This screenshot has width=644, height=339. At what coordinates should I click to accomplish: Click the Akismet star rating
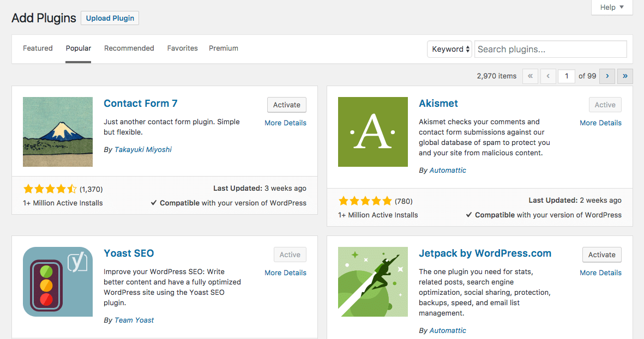tap(365, 201)
